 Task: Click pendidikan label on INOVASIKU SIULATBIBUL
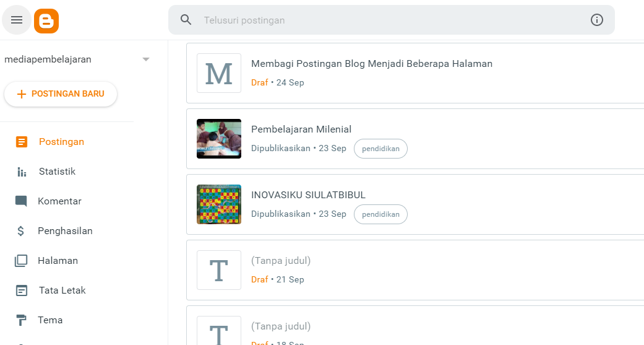tap(380, 214)
